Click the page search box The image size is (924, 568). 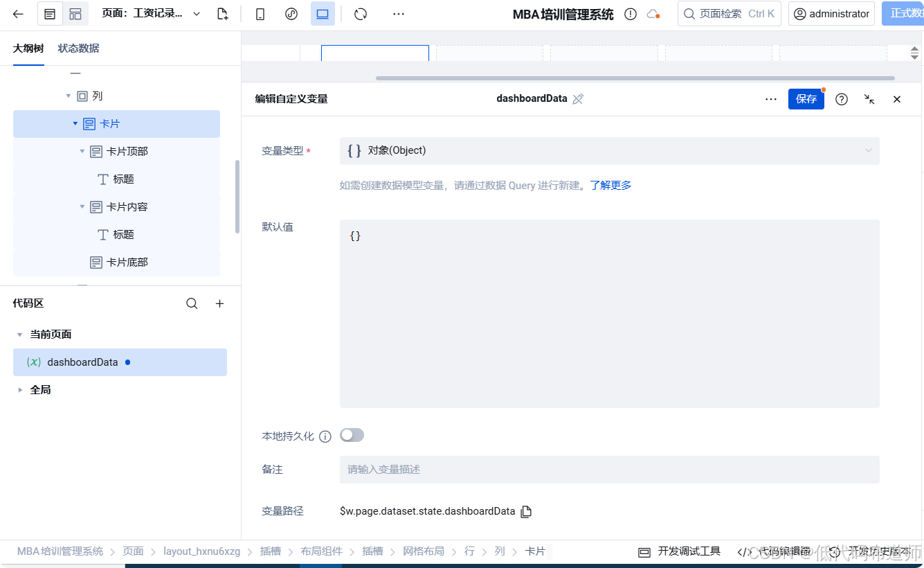coord(730,14)
